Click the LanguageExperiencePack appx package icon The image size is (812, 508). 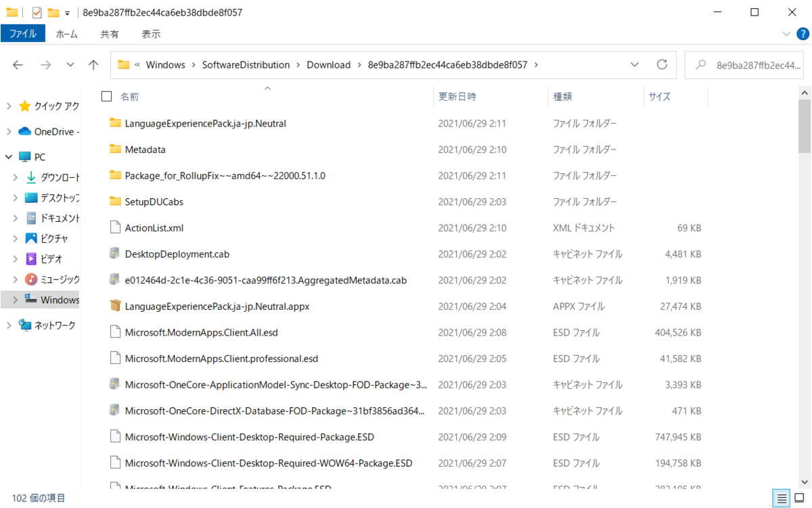114,306
